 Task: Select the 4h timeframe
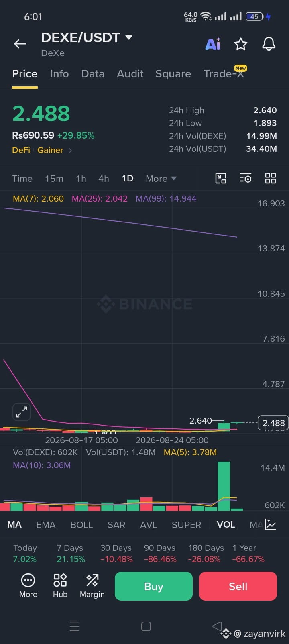tap(104, 179)
